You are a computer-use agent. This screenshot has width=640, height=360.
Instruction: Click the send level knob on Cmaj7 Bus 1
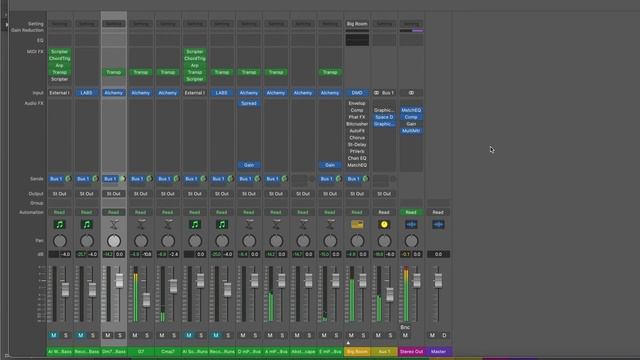tap(176, 179)
